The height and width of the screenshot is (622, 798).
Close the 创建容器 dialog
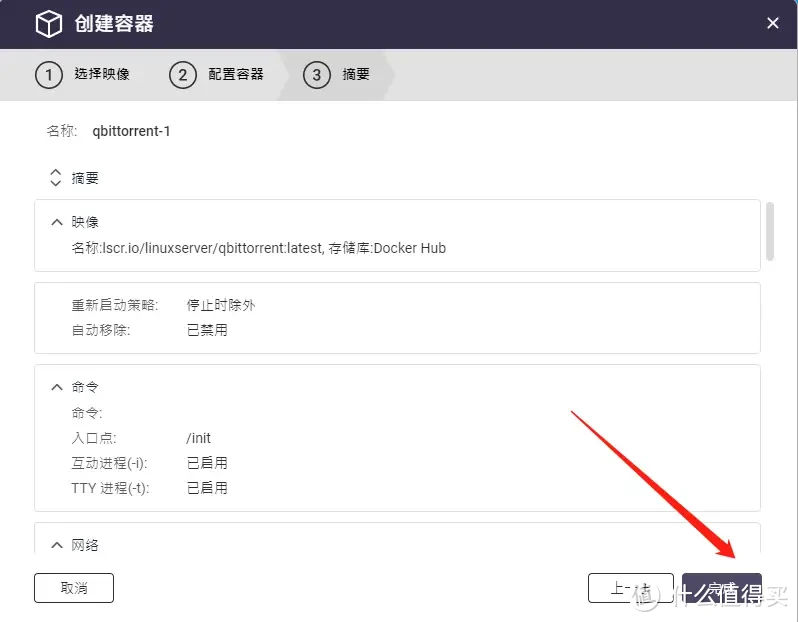tap(773, 24)
